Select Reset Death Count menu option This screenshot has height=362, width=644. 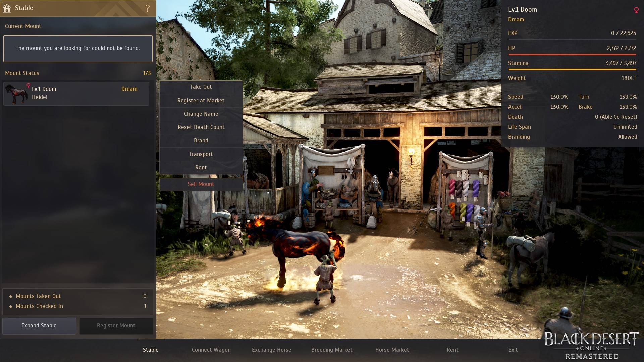pos(201,127)
